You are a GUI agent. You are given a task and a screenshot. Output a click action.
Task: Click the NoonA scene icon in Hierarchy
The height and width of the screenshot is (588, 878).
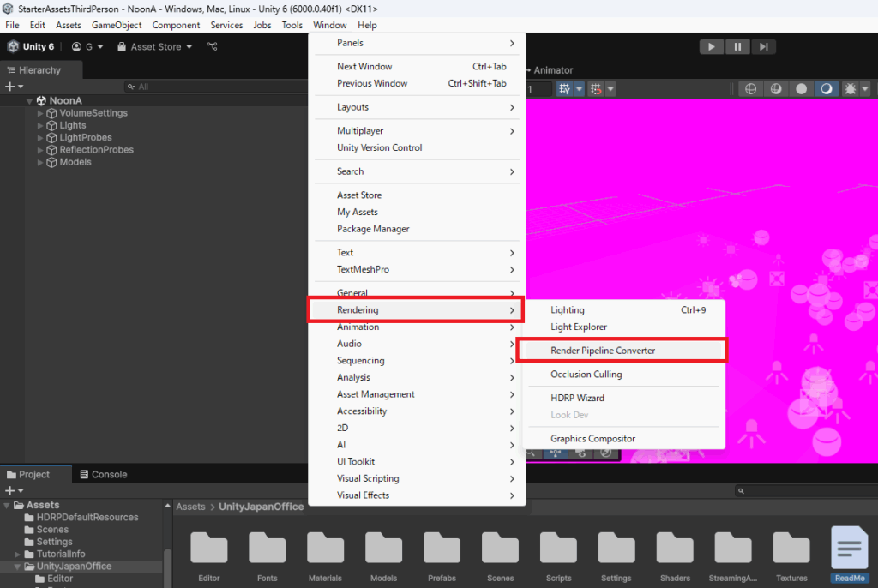pos(41,101)
